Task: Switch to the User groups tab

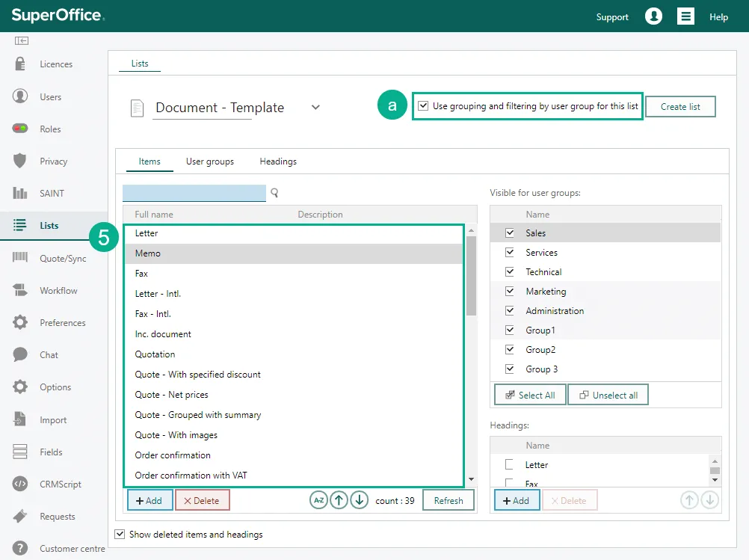Action: click(x=209, y=161)
